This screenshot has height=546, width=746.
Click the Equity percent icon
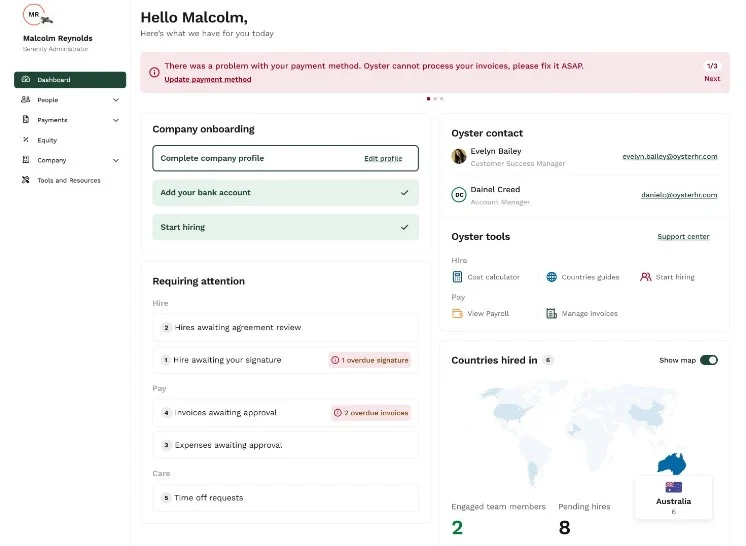click(x=26, y=140)
